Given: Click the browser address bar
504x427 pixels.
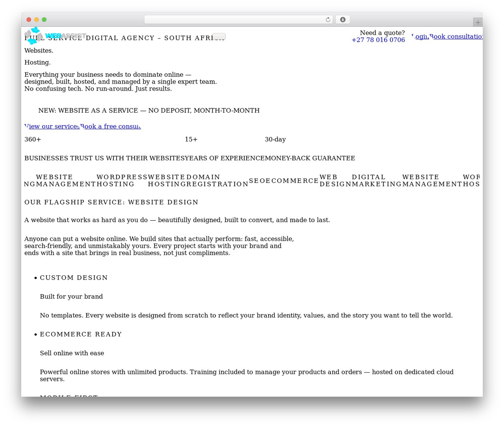Looking at the screenshot, I should (x=238, y=20).
